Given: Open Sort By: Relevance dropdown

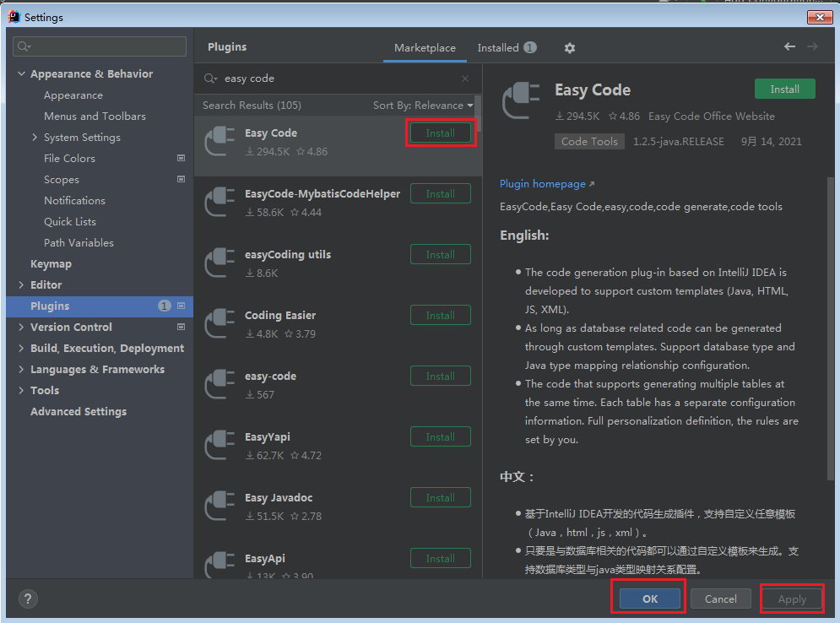Looking at the screenshot, I should tap(423, 106).
